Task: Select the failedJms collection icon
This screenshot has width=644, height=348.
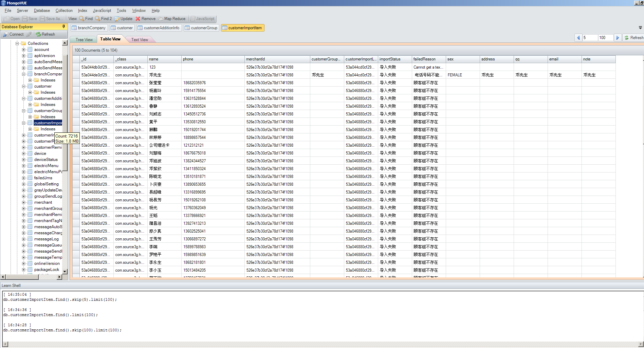Action: click(x=30, y=178)
